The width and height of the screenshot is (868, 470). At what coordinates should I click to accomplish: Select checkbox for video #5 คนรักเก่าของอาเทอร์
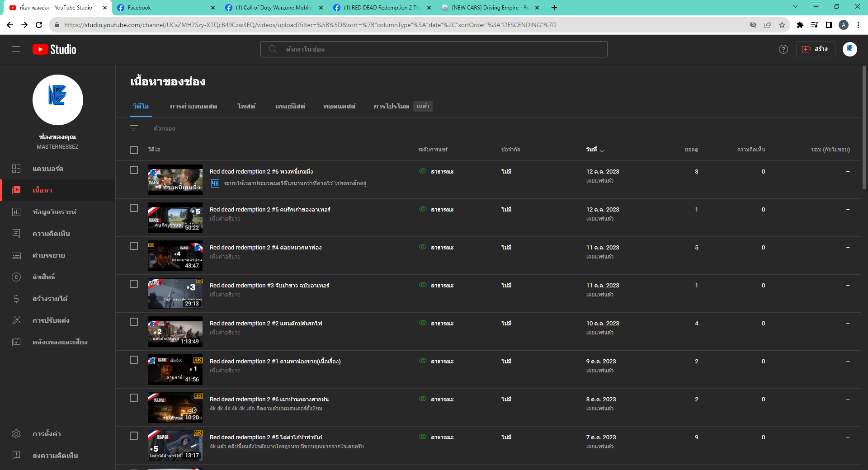tap(134, 208)
